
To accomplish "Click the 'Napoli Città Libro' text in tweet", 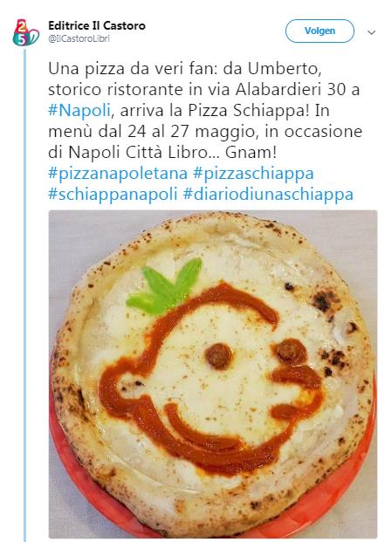I will (x=134, y=153).
